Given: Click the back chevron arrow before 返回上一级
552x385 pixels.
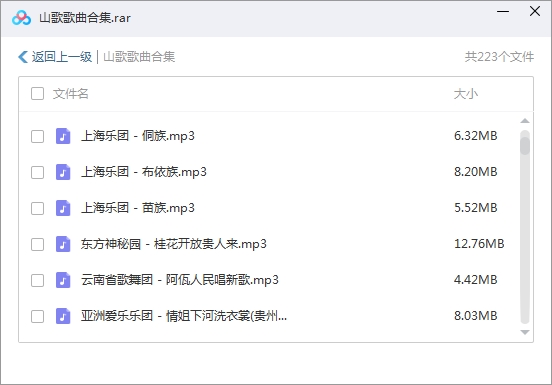Looking at the screenshot, I should pyautogui.click(x=23, y=57).
